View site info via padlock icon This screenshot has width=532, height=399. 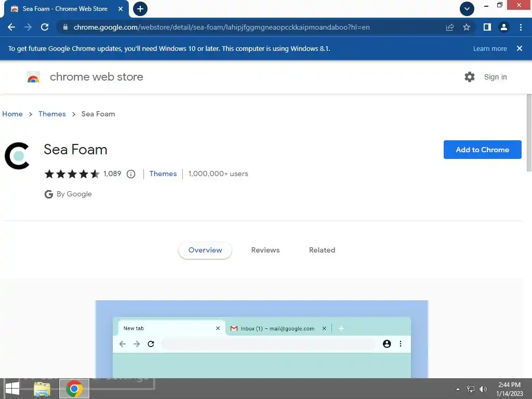coord(65,27)
